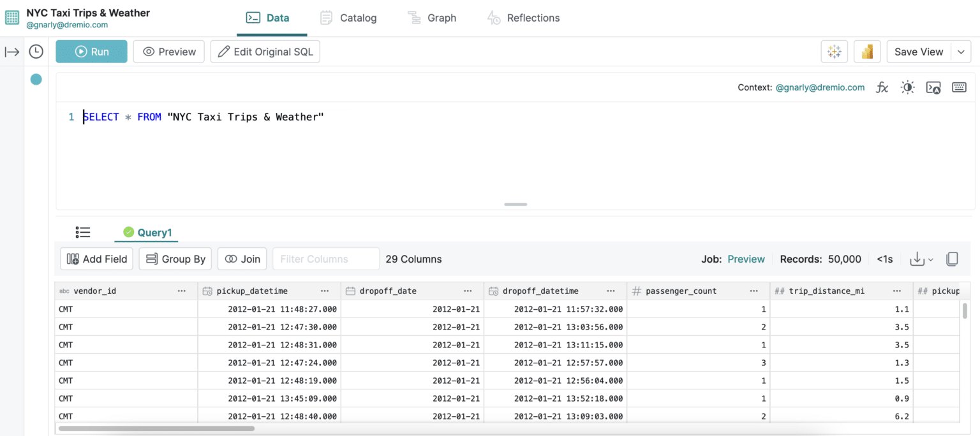Open the functions reference panel
The height and width of the screenshot is (436, 980).
pyautogui.click(x=882, y=87)
